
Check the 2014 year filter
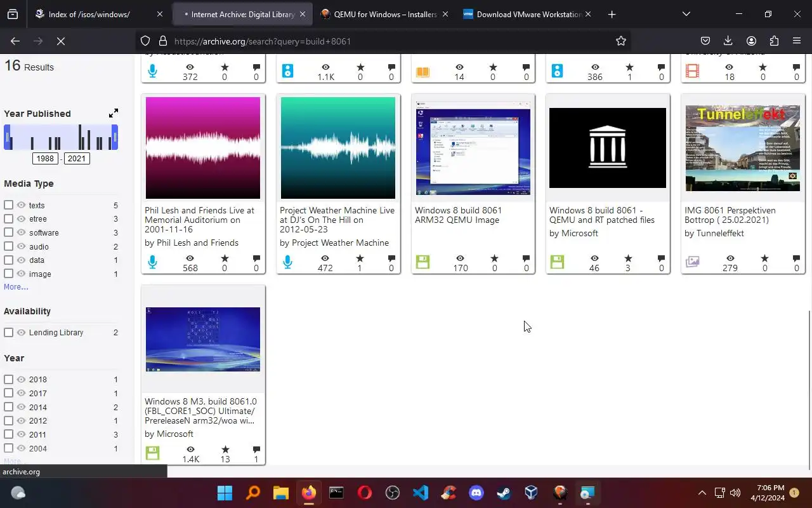click(8, 407)
